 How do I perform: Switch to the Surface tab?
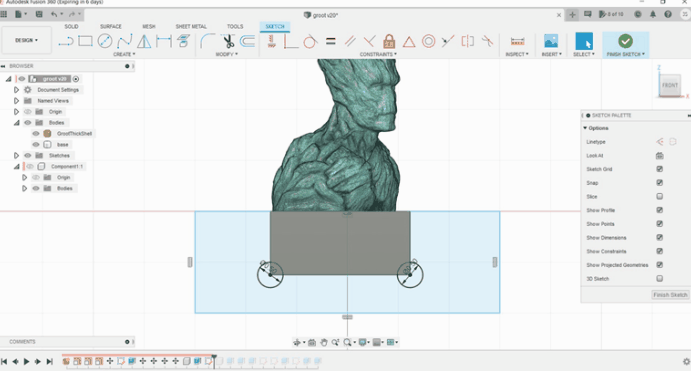coord(111,26)
